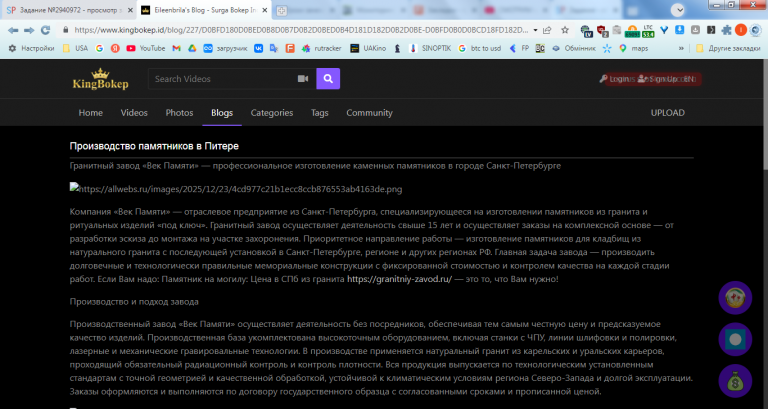Bookmark this page with the star icon

click(565, 30)
